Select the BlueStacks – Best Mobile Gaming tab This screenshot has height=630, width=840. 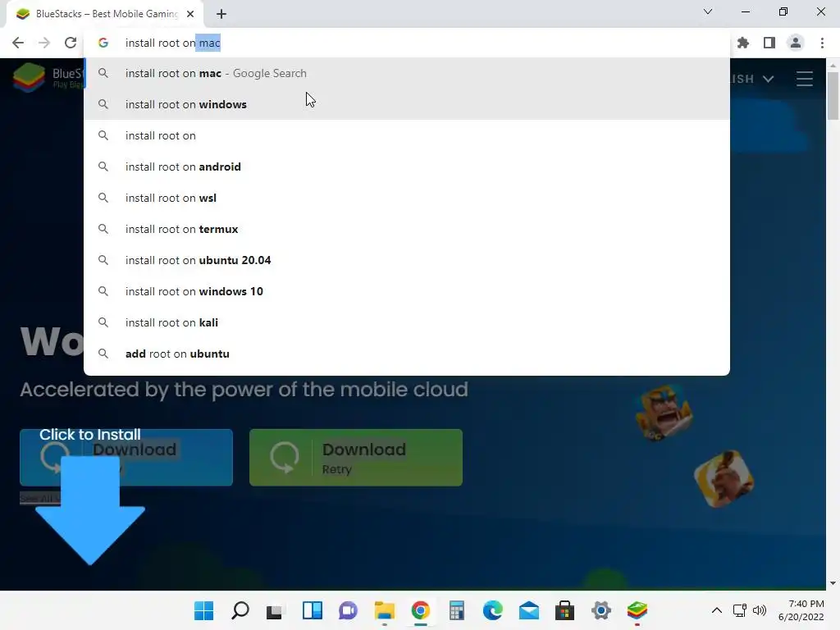(x=105, y=14)
